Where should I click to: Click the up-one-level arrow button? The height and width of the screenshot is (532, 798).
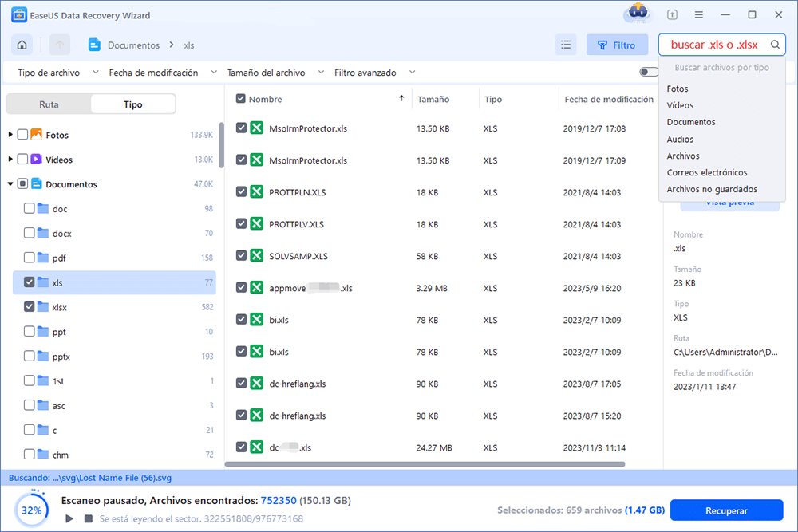pyautogui.click(x=60, y=45)
